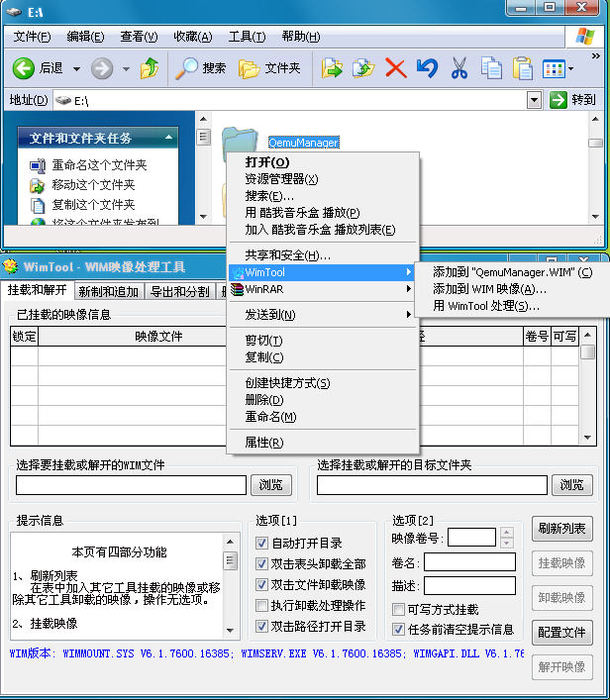Enable 执行卸载处理操作 checkbox
610x700 pixels.
[262, 606]
